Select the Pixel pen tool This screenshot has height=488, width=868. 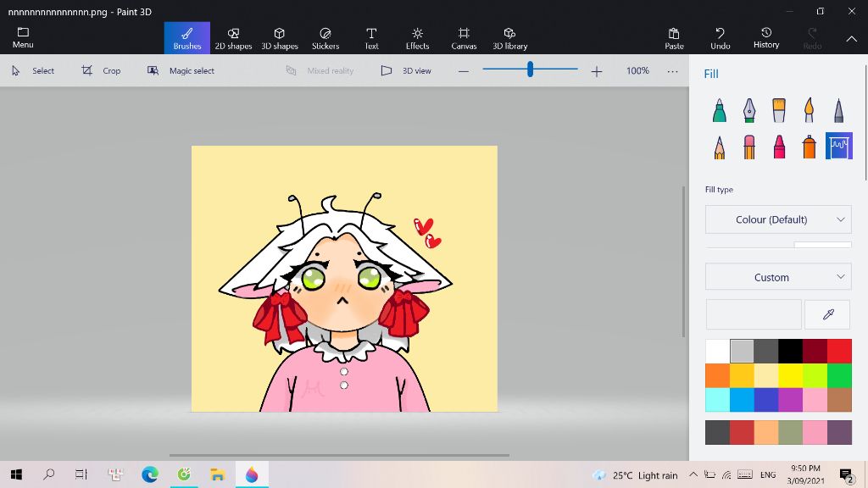838,110
